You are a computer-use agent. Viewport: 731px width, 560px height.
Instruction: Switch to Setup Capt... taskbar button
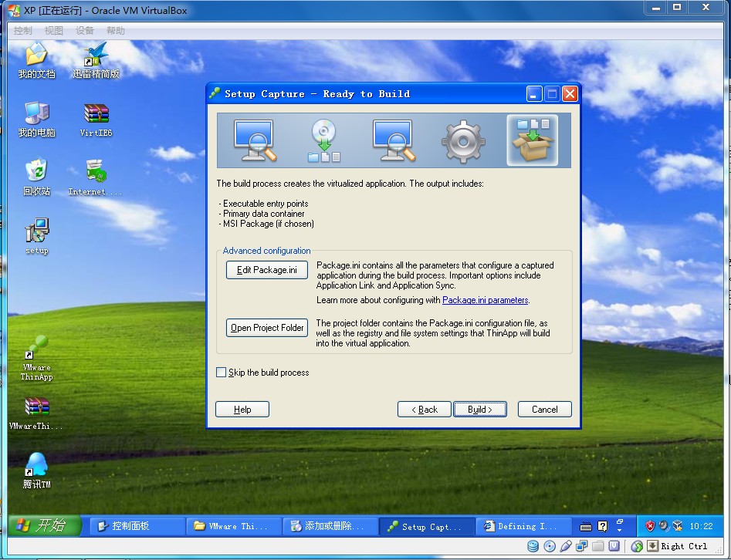[x=427, y=527]
